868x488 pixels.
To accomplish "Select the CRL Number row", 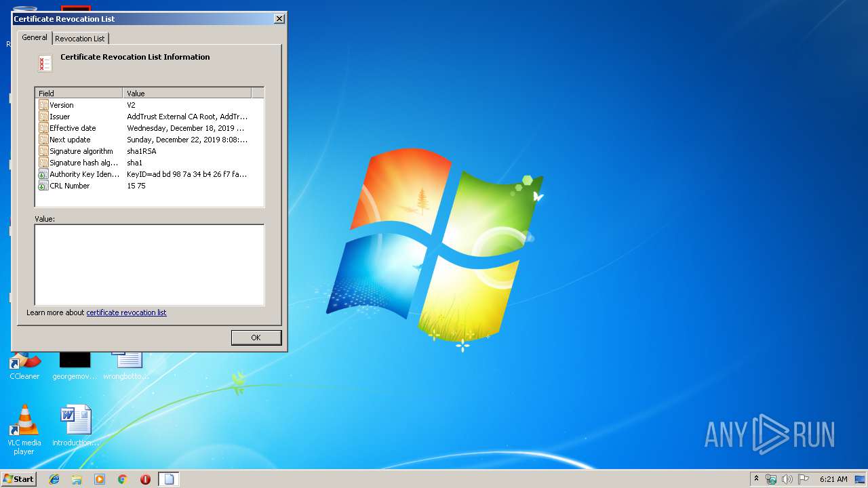I will 149,186.
